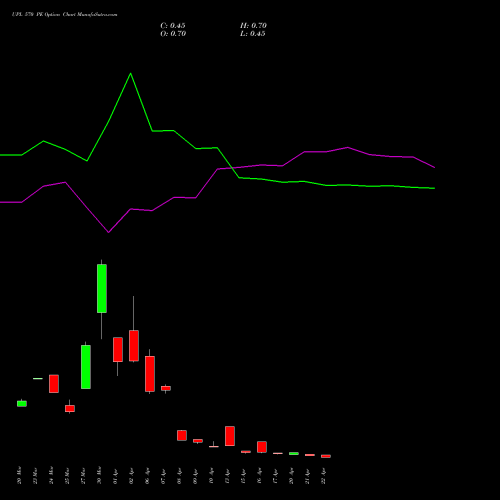
Task: Click the red candle for 13 Apr
Action: coord(230,436)
